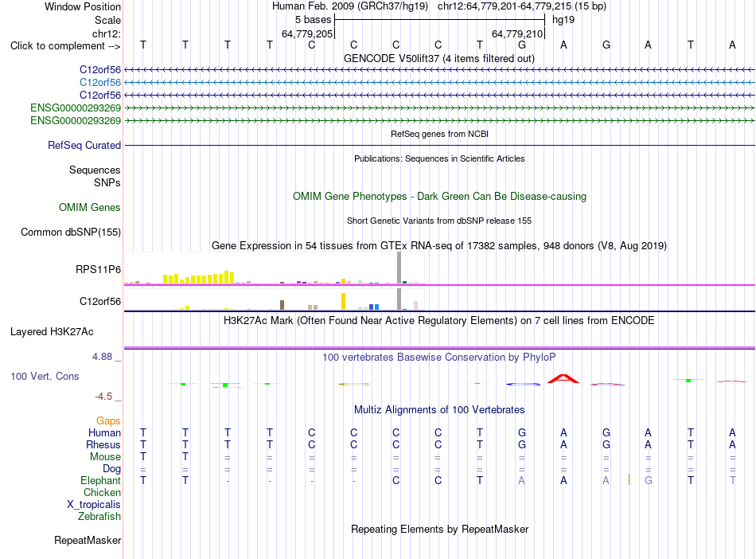The width and height of the screenshot is (756, 559).
Task: Click the Scale track label
Action: point(107,20)
